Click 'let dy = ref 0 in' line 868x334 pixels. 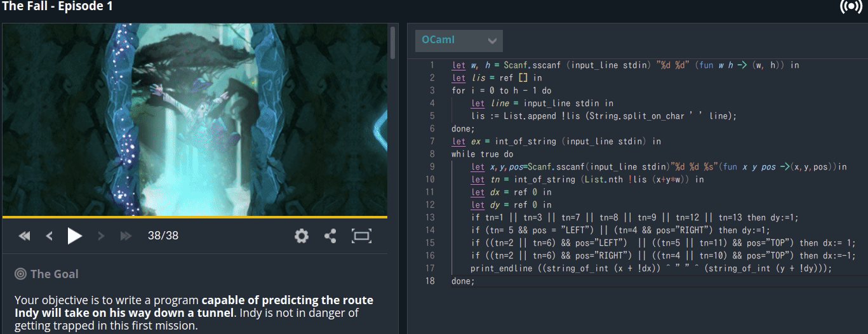pyautogui.click(x=511, y=204)
